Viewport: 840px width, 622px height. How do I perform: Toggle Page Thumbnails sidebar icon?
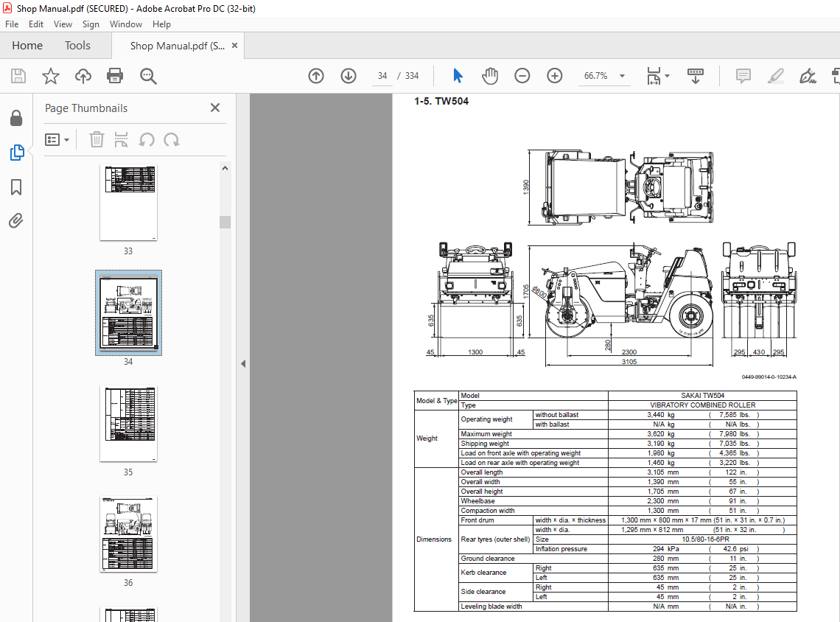click(17, 153)
